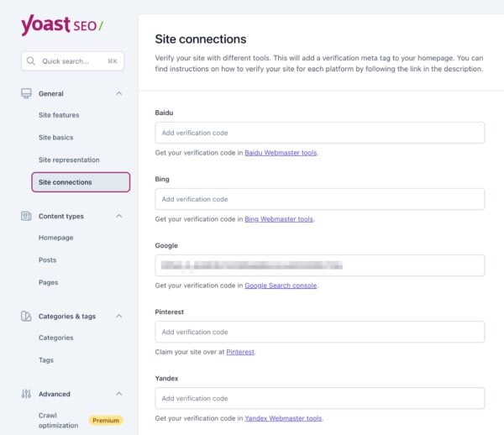The image size is (504, 435).
Task: Click the Quick search box
Action: (x=72, y=61)
